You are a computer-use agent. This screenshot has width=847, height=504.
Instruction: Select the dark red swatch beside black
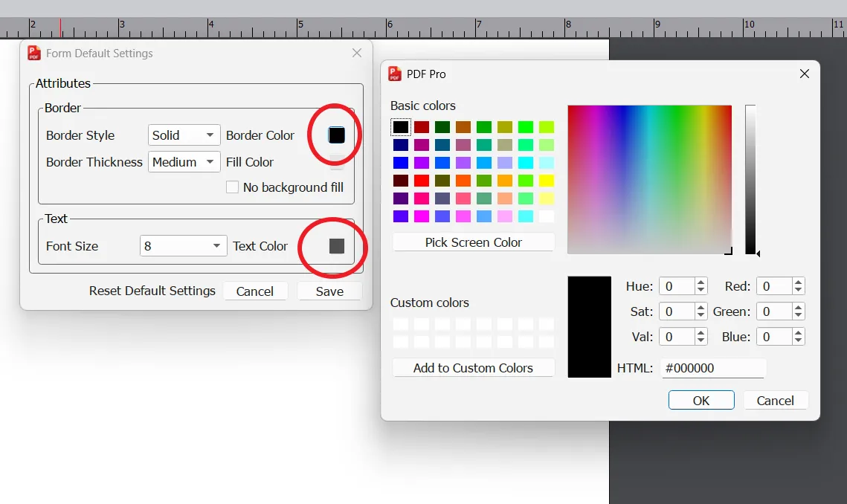[x=422, y=127]
